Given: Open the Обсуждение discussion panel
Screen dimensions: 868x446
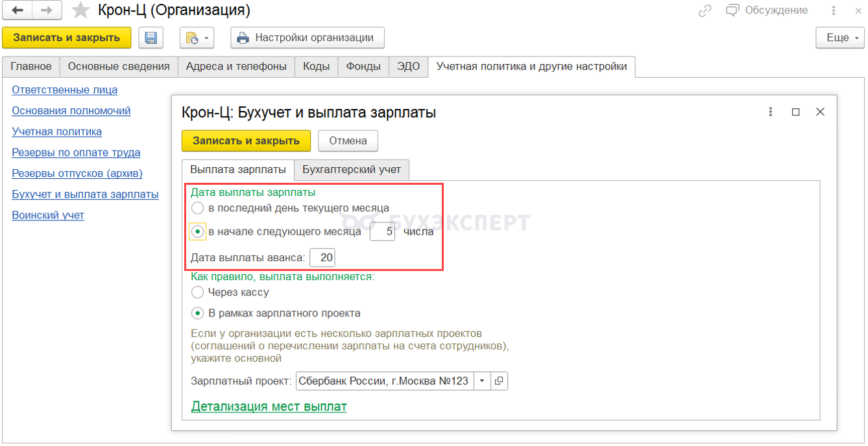Looking at the screenshot, I should tap(767, 10).
